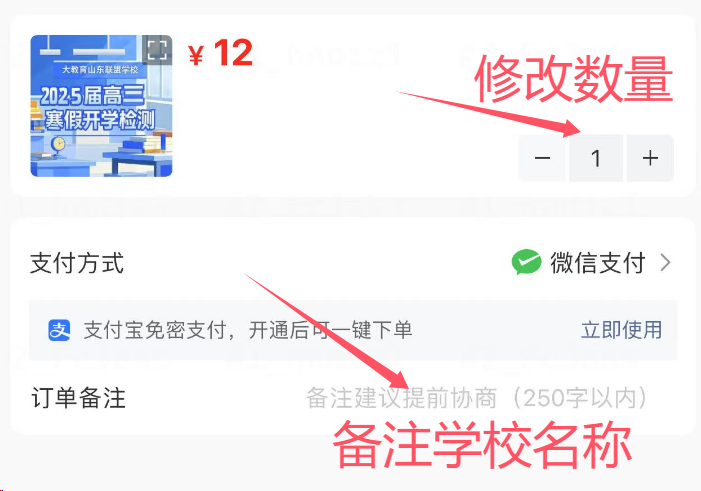The width and height of the screenshot is (701, 491).
Task: Expand payment options via right chevron
Action: click(665, 262)
